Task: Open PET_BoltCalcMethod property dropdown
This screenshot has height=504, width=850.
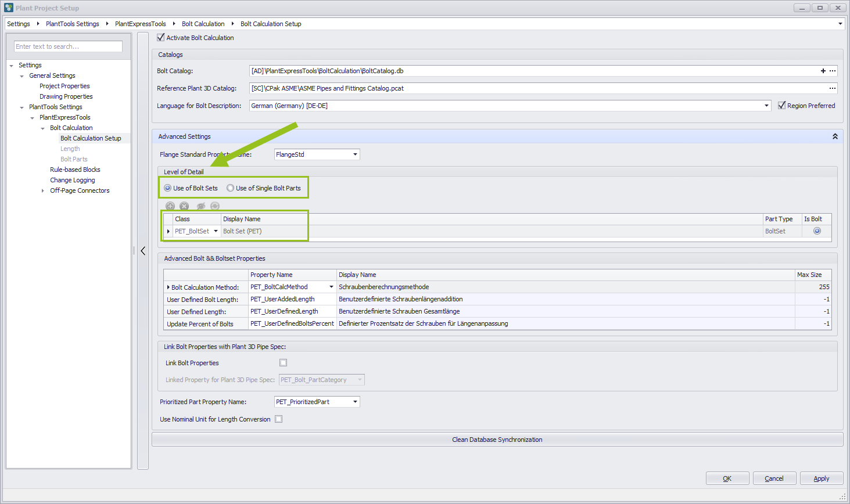Action: (332, 287)
